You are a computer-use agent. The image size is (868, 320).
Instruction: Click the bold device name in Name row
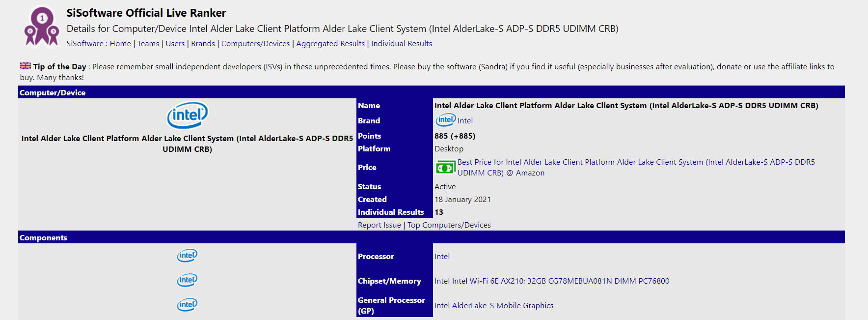[x=626, y=106]
